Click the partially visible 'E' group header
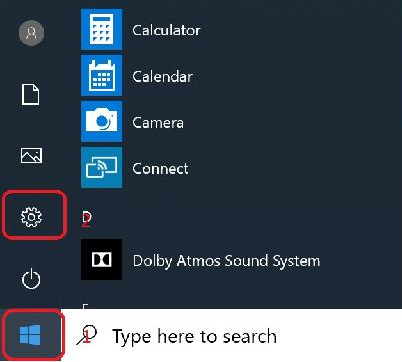Viewport: 402px width, 362px height. 86,306
